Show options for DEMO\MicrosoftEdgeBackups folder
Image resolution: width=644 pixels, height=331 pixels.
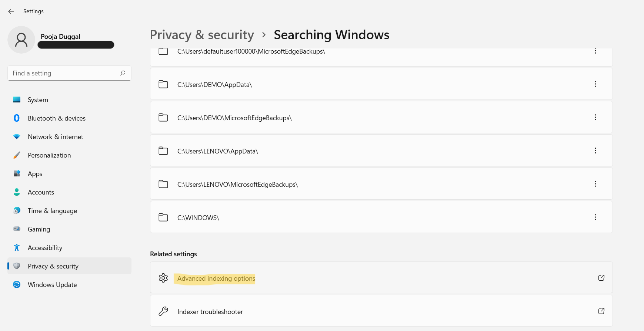click(595, 118)
